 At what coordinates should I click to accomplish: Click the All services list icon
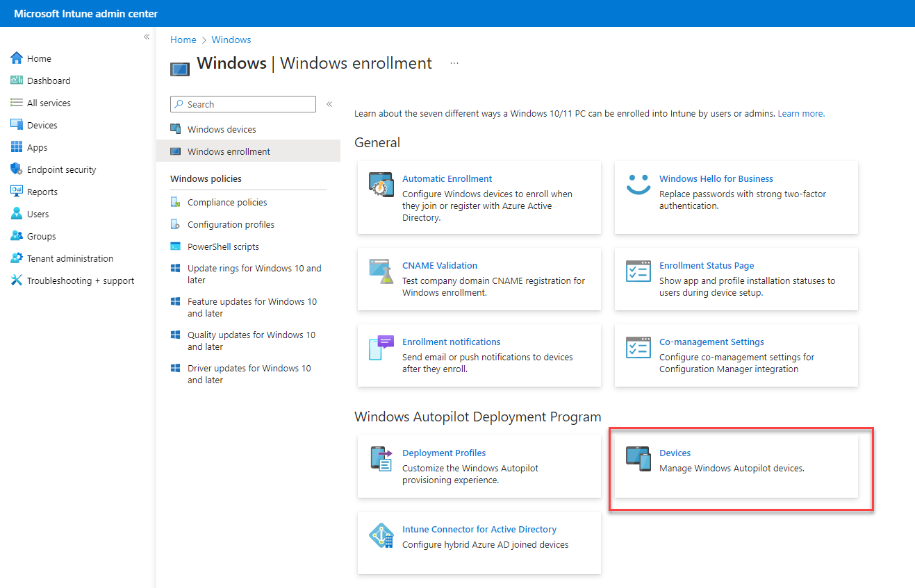[17, 103]
